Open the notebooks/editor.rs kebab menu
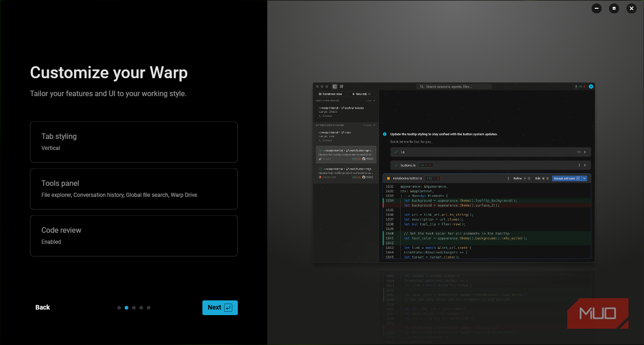 (508, 178)
